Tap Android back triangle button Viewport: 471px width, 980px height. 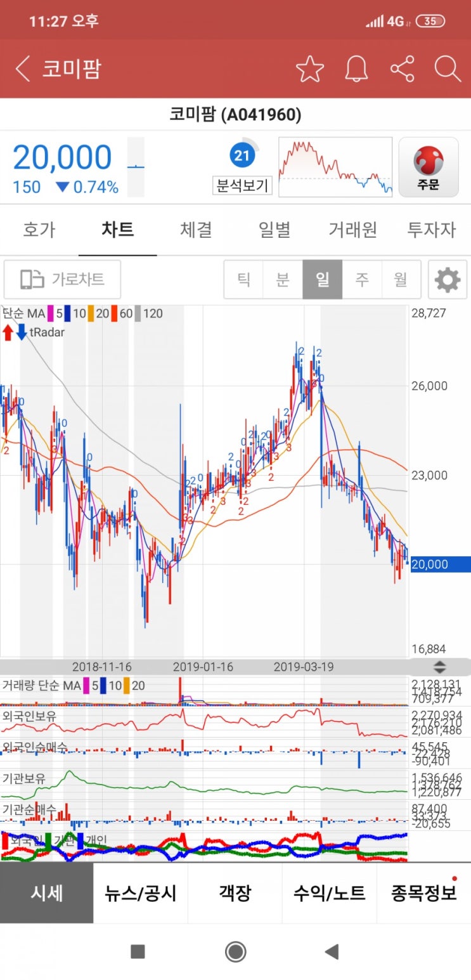point(332,951)
